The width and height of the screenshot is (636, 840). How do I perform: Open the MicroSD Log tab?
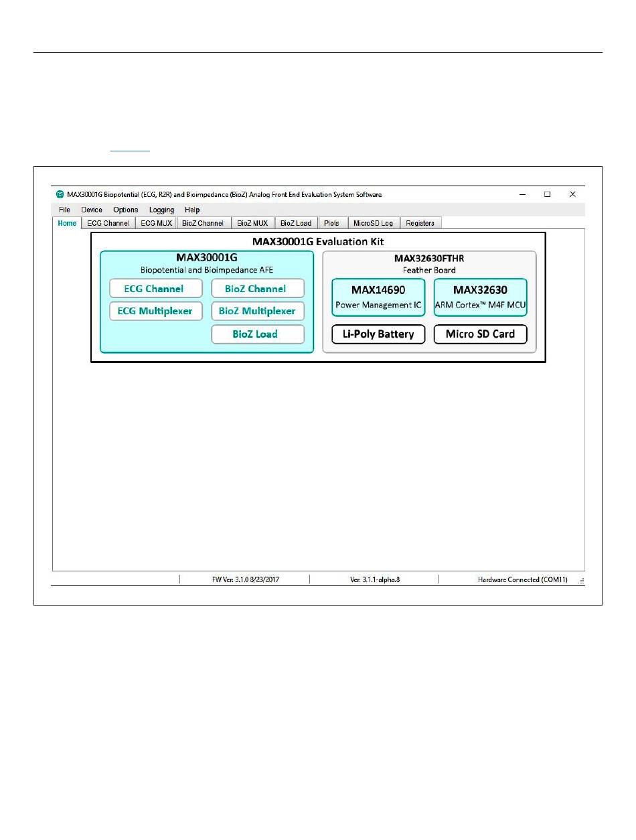[x=373, y=223]
